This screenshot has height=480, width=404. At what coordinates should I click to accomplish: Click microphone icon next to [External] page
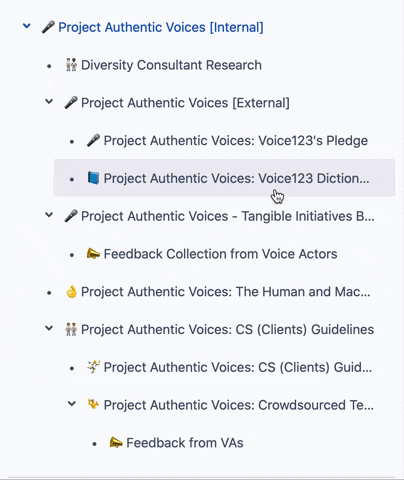pyautogui.click(x=71, y=103)
